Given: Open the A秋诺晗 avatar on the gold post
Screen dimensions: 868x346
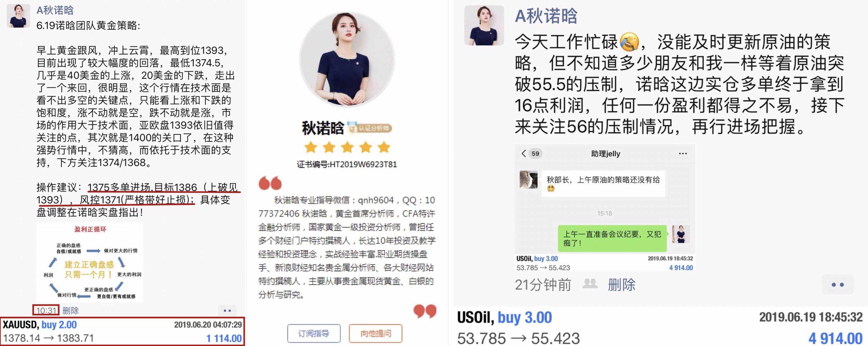Looking at the screenshot, I should pyautogui.click(x=18, y=16).
